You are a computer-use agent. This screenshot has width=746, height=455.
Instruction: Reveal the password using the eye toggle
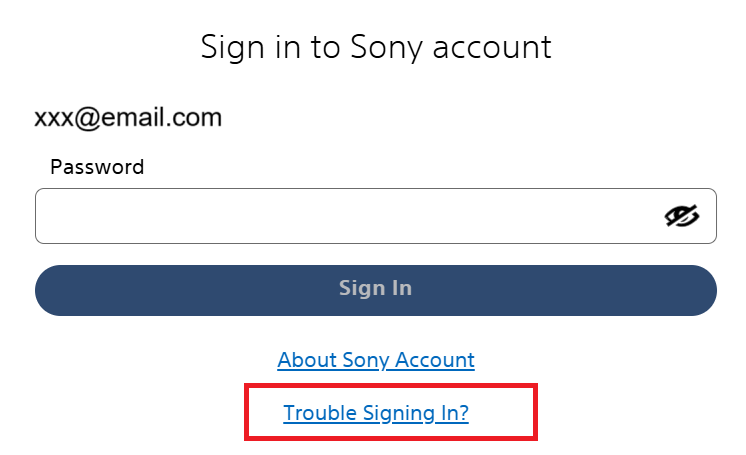pos(682,216)
